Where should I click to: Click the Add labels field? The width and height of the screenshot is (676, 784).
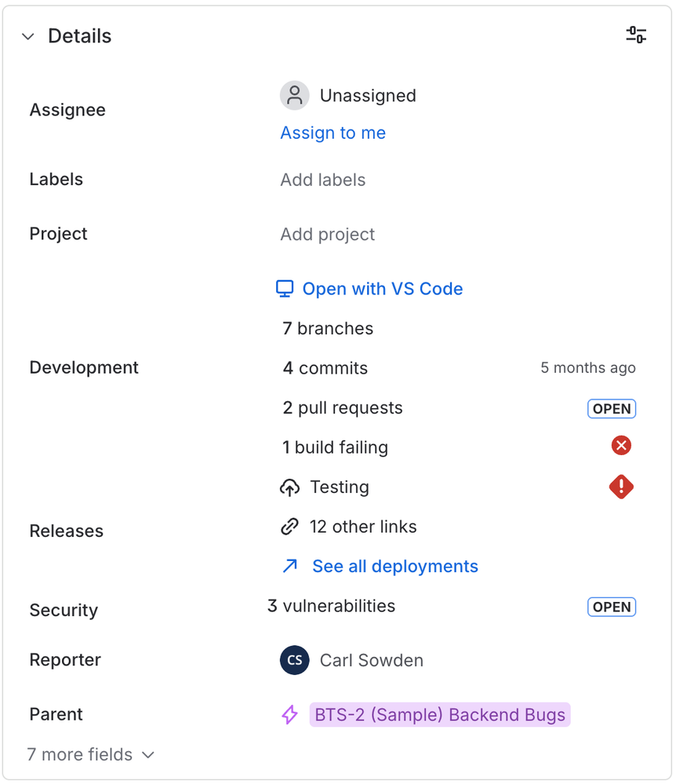[322, 180]
